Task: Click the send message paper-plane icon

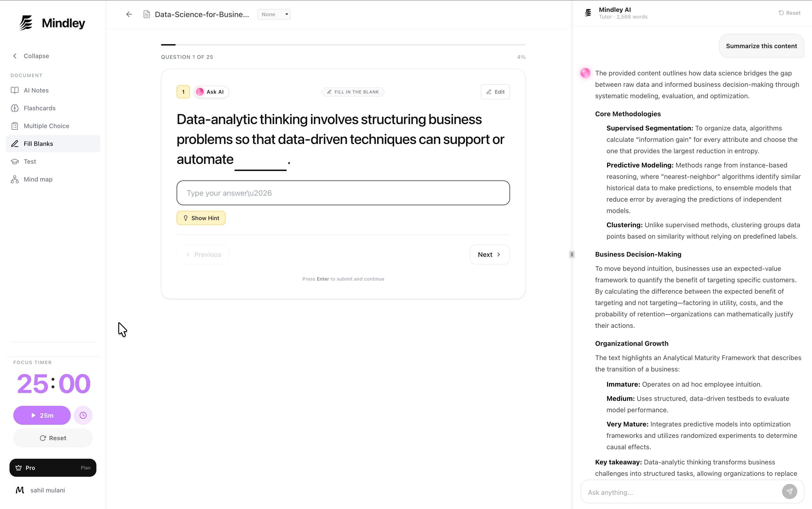Action: coord(789,491)
